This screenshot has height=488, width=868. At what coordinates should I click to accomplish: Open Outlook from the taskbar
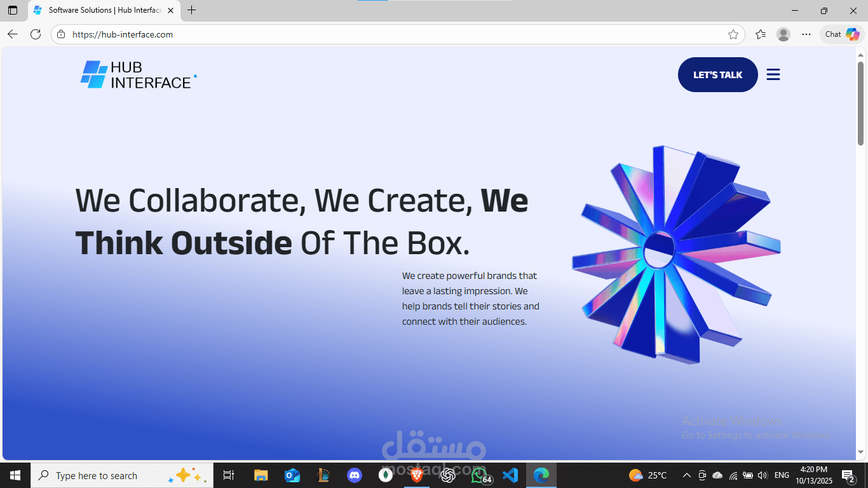point(292,475)
